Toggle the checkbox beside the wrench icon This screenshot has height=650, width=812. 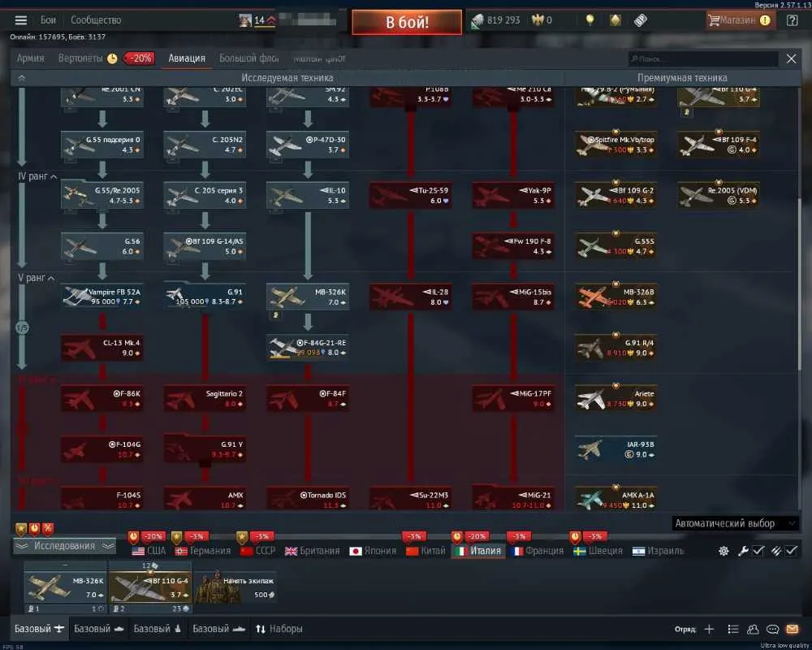(x=758, y=551)
